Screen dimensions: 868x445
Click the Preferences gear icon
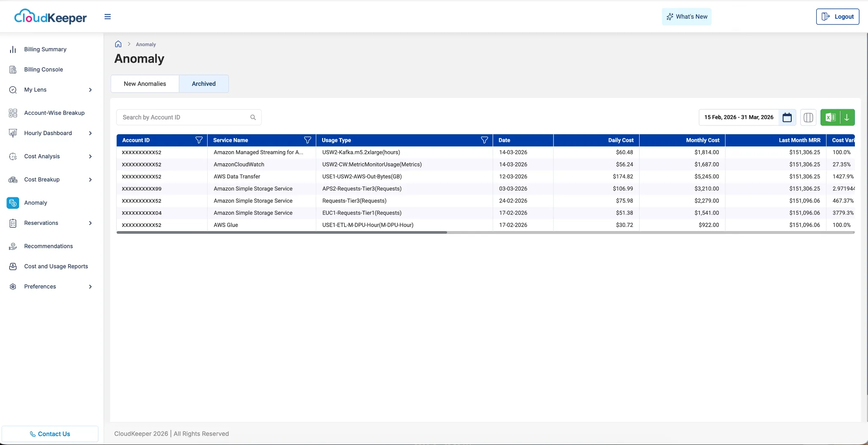[13, 287]
